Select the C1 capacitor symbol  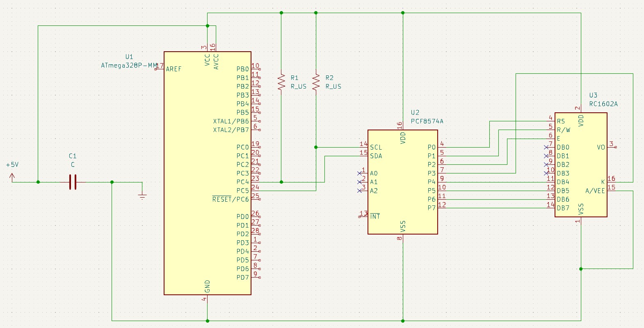[x=73, y=182]
